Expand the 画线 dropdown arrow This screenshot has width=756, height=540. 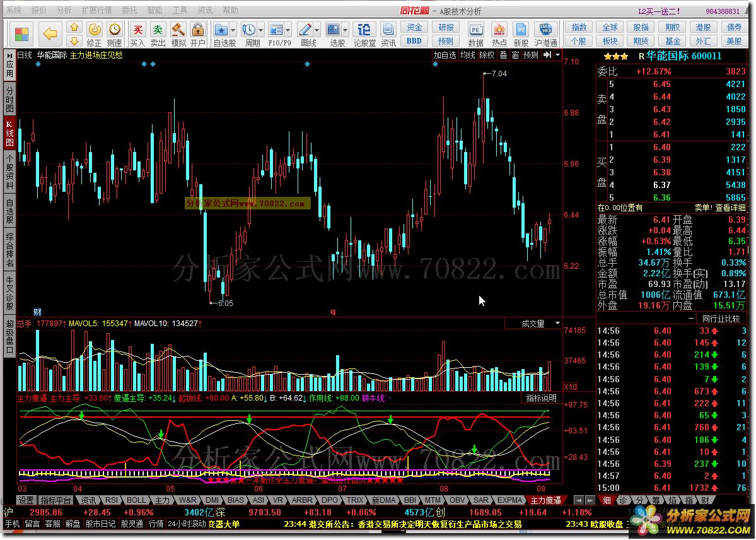[317, 30]
